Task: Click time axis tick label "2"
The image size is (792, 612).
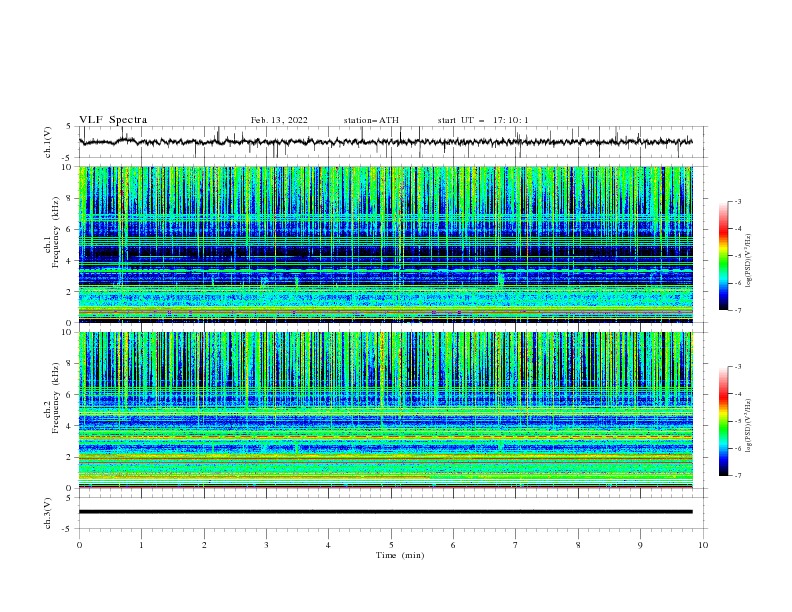Action: [x=204, y=545]
